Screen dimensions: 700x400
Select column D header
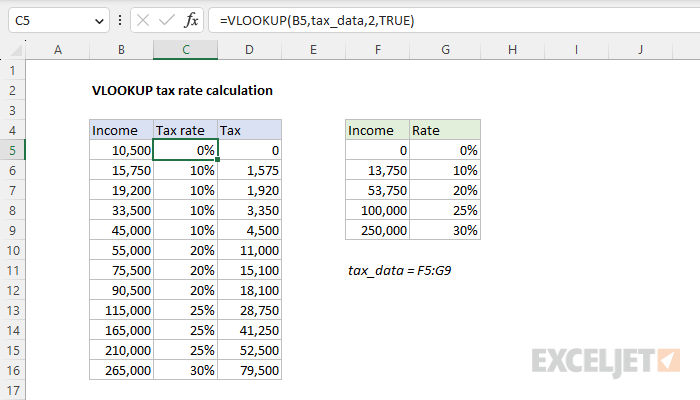250,50
